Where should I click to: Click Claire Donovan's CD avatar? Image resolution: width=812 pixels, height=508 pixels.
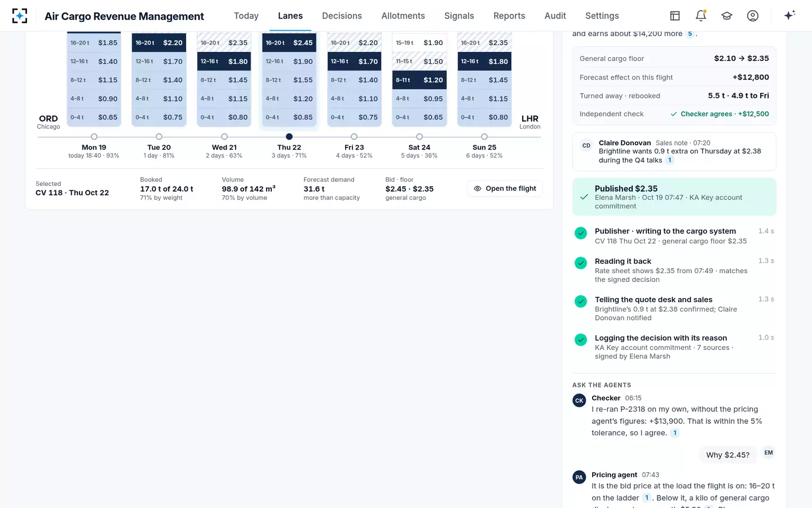586,146
